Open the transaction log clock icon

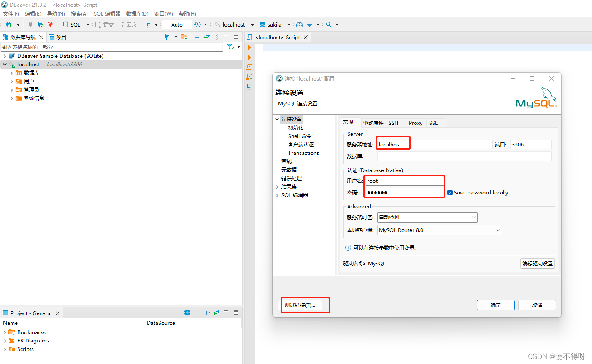point(197,24)
